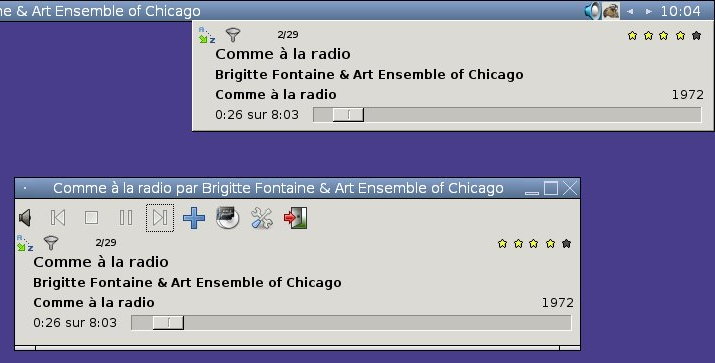This screenshot has height=363, width=715.
Task: Click the dark fifth star in main window
Action: pos(566,244)
